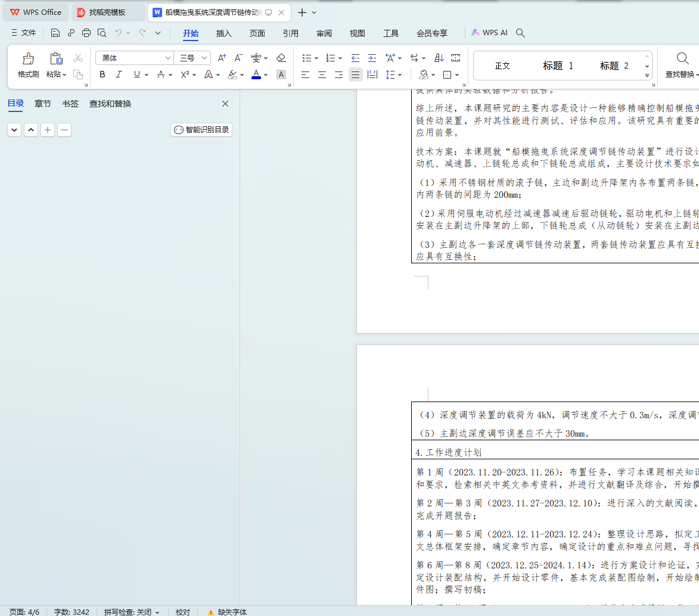Apply numbered list formatting
Screen dimensions: 699x616
pos(330,58)
